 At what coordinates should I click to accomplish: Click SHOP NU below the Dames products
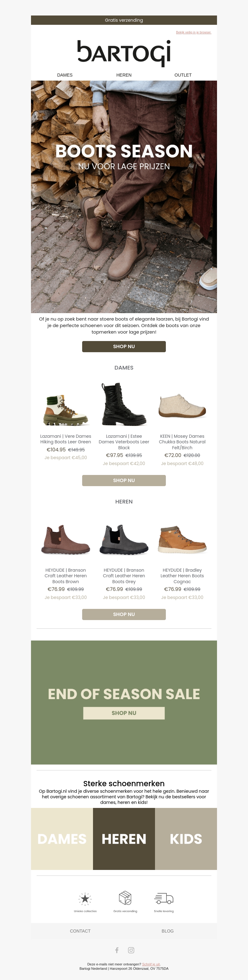click(x=124, y=481)
